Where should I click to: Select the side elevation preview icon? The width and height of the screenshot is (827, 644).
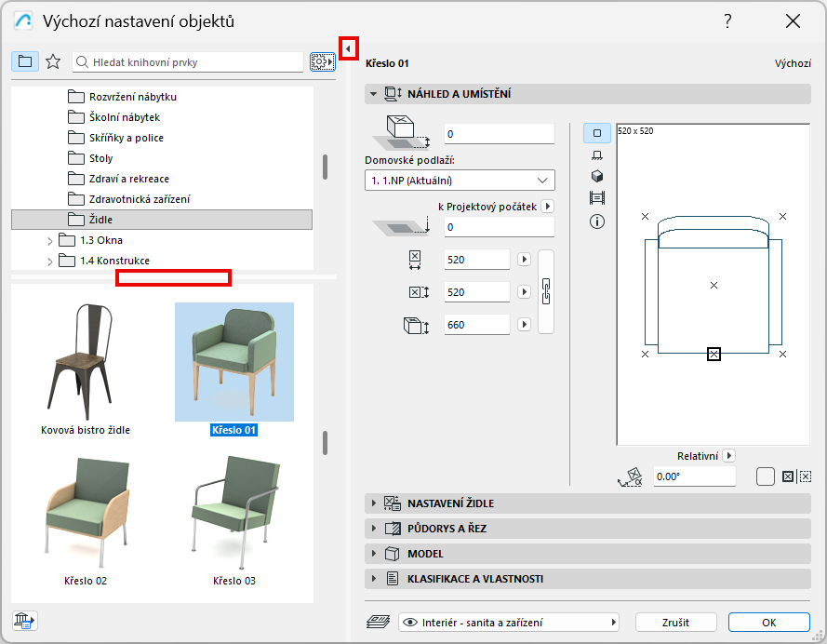tap(597, 154)
